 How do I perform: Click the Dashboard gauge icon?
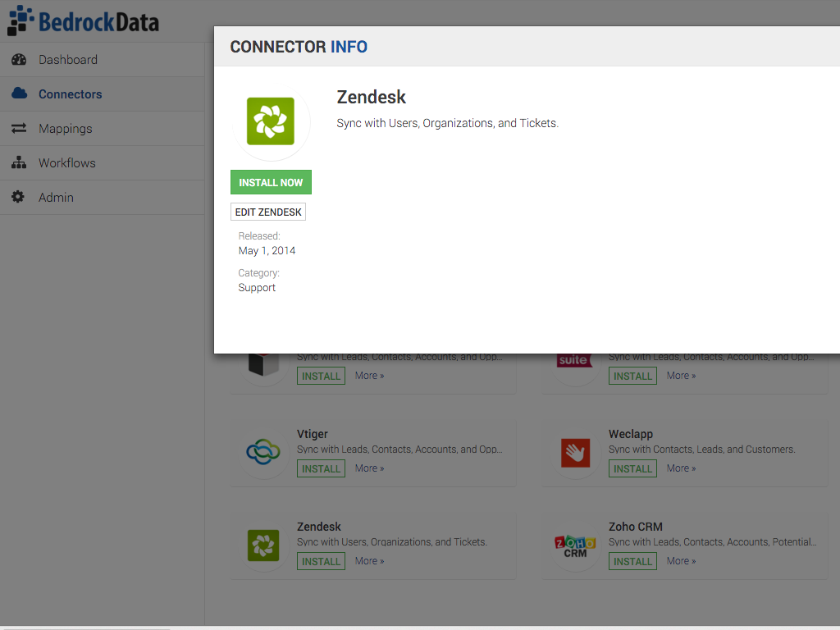coord(19,60)
